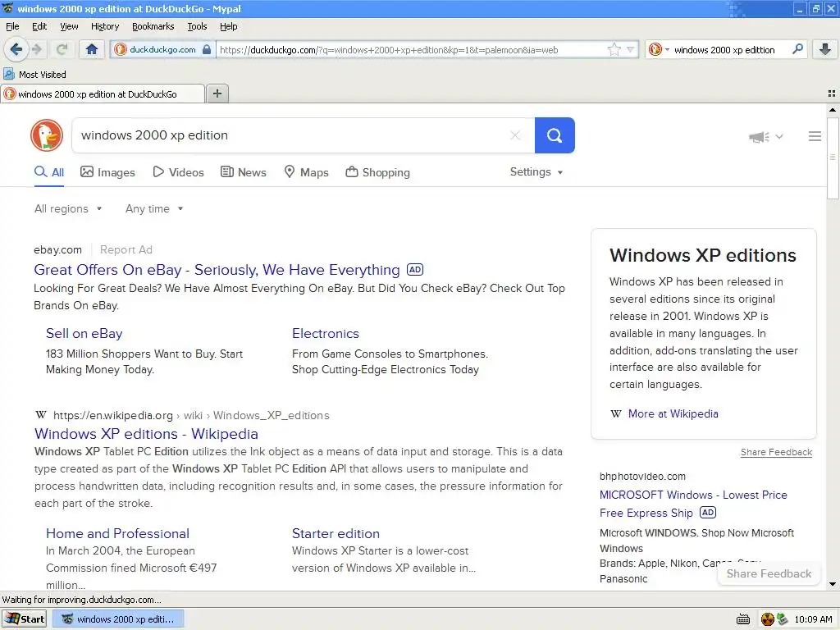The width and height of the screenshot is (840, 630).
Task: Open the Edit menu
Action: click(39, 26)
